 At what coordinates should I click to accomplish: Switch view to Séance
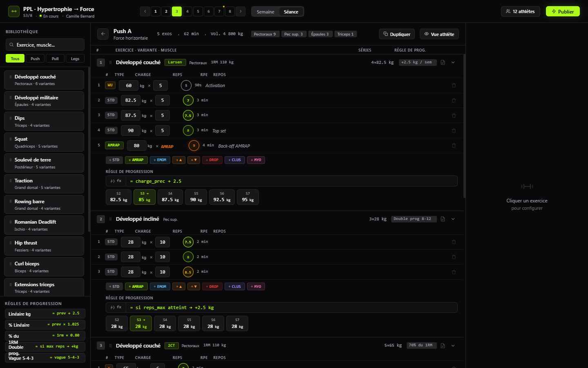291,12
